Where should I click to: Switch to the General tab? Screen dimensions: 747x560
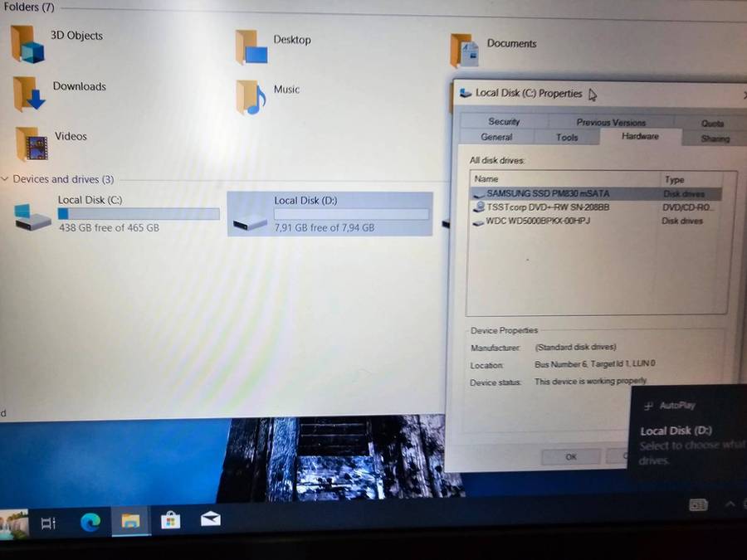tap(496, 137)
